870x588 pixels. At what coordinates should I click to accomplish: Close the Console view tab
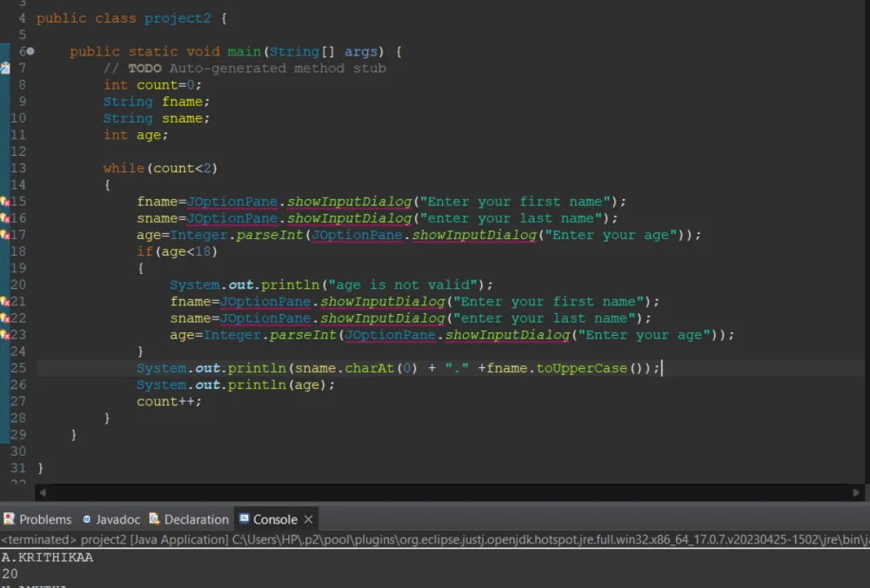click(309, 519)
